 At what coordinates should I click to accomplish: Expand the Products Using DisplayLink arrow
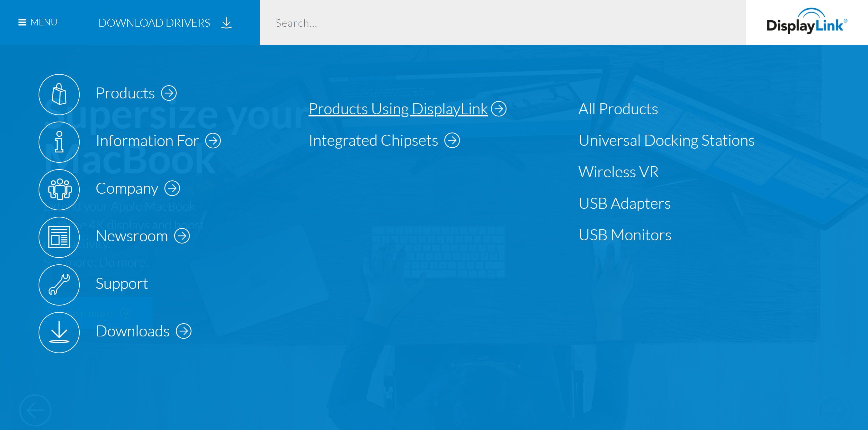pyautogui.click(x=499, y=109)
